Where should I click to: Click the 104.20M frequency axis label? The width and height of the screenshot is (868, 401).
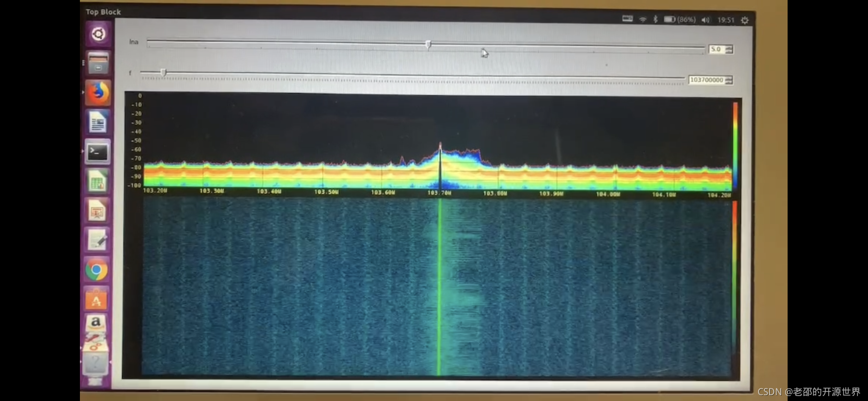(719, 195)
